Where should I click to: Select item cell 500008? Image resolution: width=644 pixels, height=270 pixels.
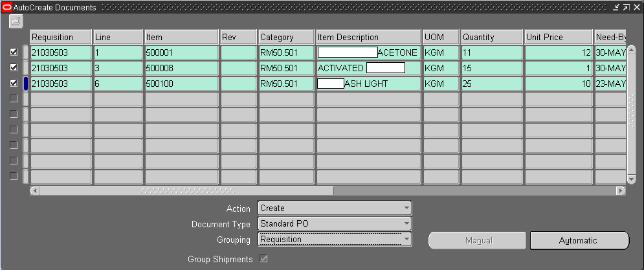click(x=181, y=68)
